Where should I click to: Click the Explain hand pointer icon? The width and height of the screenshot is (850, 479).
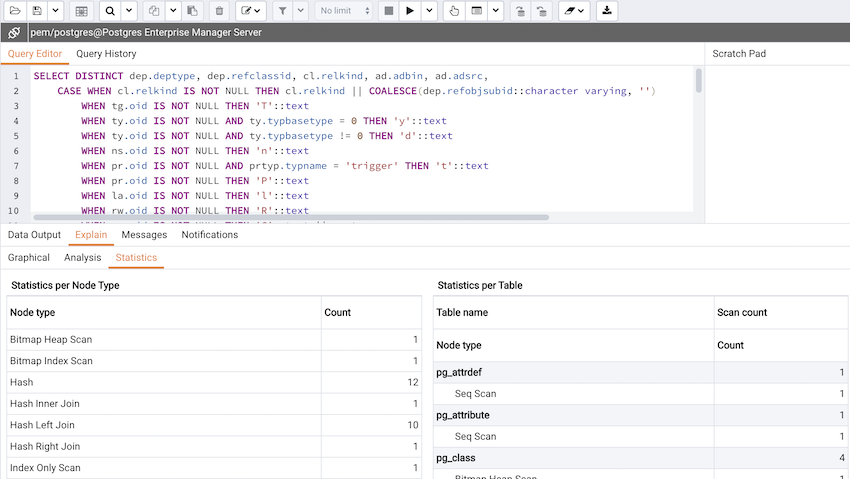[x=454, y=11]
